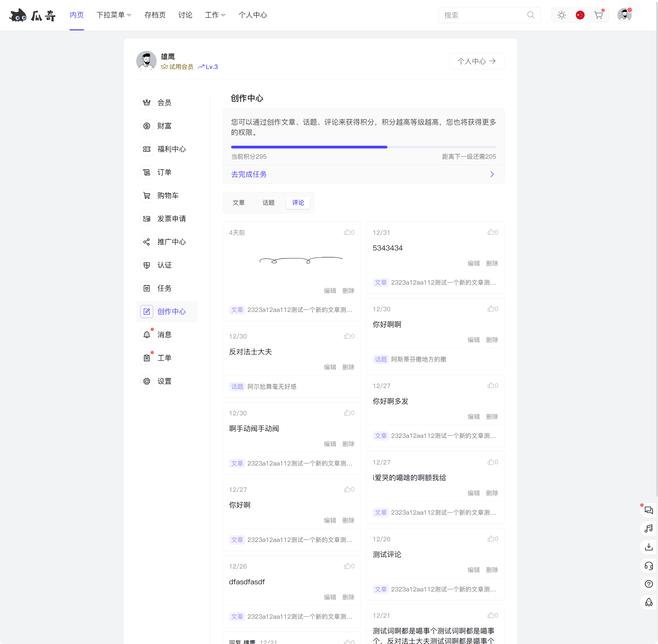The image size is (658, 644).
Task: Click the 试用会员 membership badge
Action: coord(177,67)
